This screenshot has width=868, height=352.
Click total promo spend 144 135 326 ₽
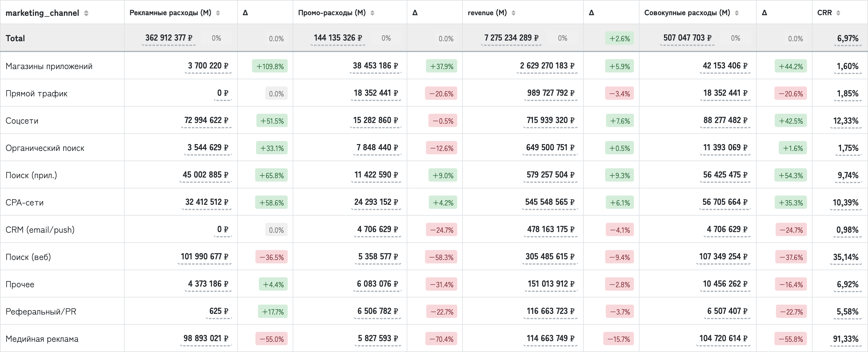(x=338, y=38)
